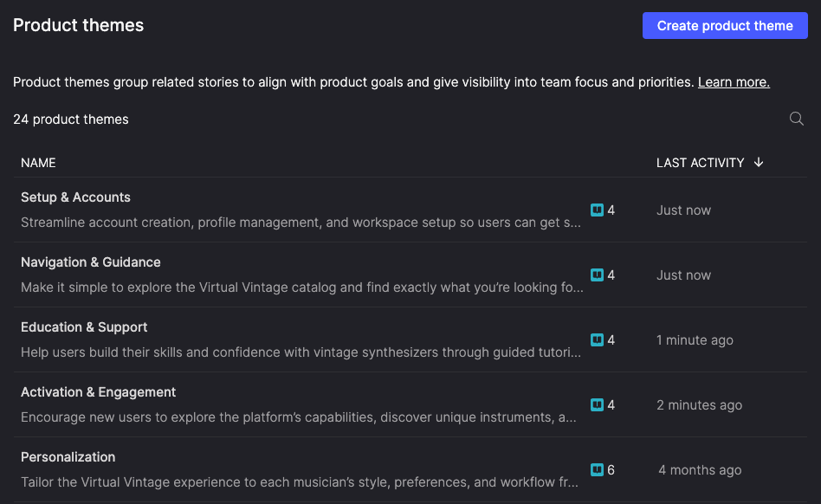This screenshot has width=821, height=504.
Task: Click the '4 months ago' activity timestamp
Action: click(x=700, y=470)
